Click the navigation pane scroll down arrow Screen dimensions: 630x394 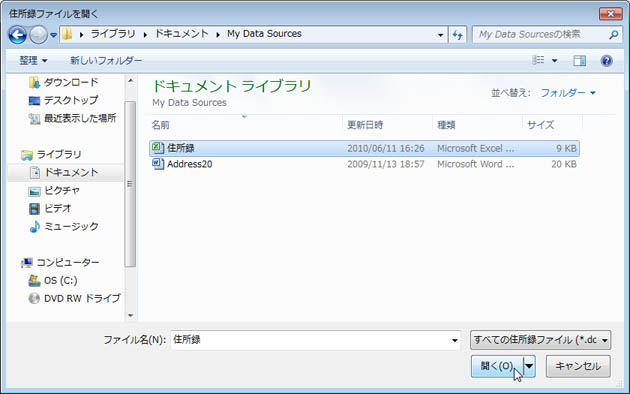point(130,316)
